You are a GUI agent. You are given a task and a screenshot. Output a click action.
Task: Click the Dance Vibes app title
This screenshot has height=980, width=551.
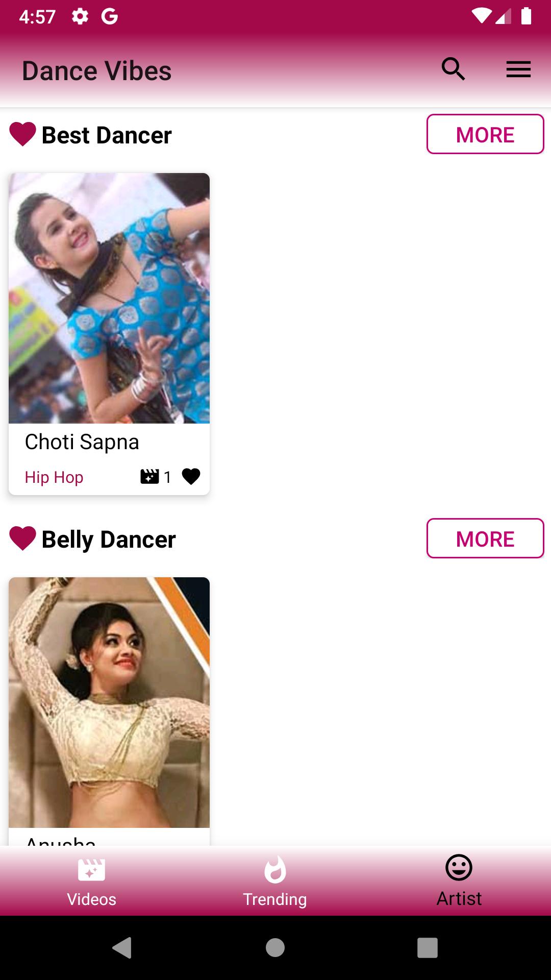pos(97,71)
